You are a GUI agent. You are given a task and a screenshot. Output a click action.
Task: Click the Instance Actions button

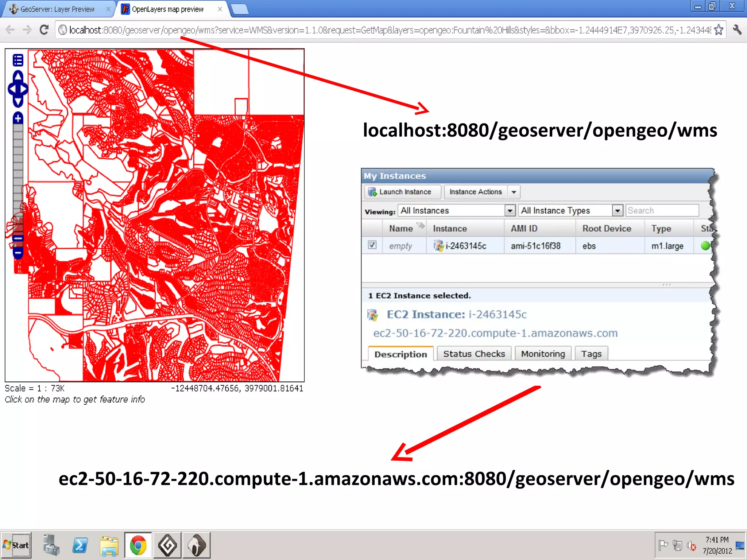pos(476,192)
